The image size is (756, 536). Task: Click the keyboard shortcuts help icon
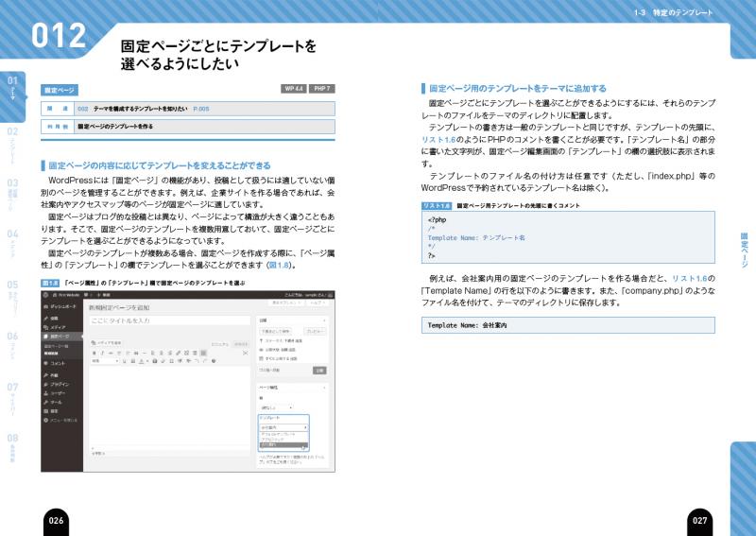point(214,361)
